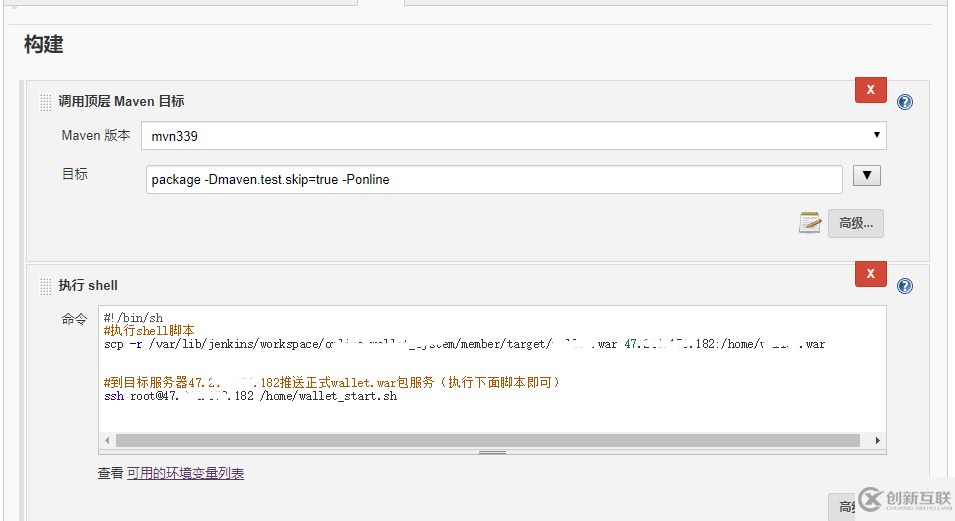Click the horizontal scrollbar in the shell editor
This screenshot has height=521, width=955.
point(487,441)
